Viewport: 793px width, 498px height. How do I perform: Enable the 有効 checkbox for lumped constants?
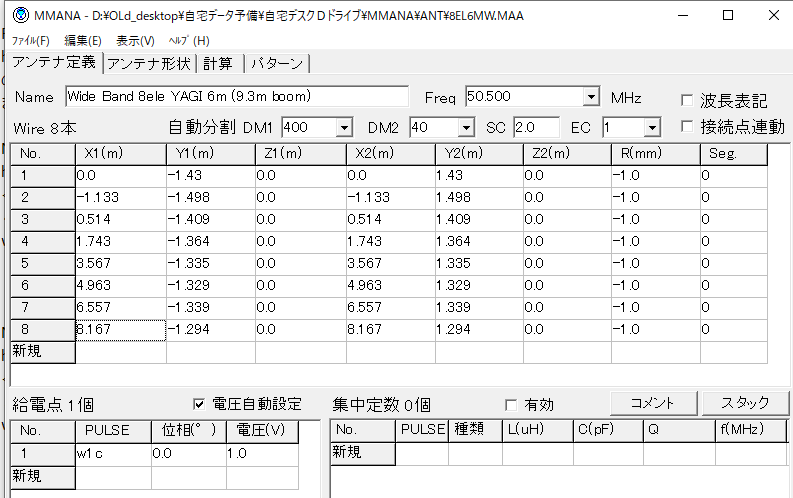(x=512, y=404)
